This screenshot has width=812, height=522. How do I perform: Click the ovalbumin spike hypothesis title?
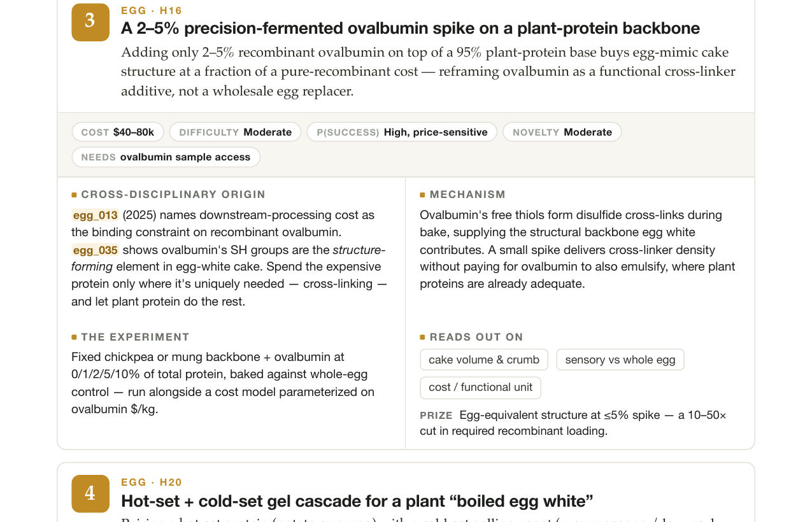(x=410, y=28)
